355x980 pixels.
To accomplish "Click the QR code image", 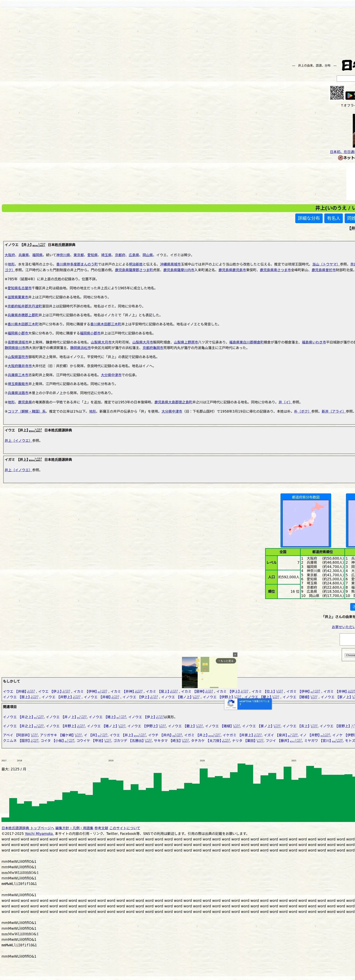I will [x=337, y=93].
